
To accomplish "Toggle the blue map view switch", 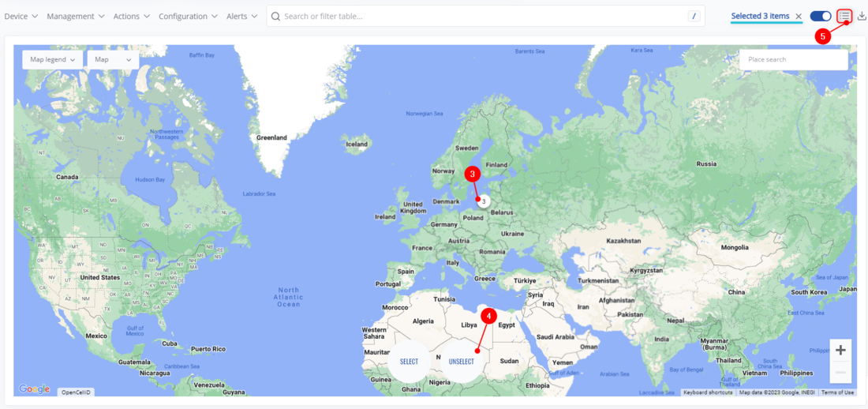I will click(821, 16).
